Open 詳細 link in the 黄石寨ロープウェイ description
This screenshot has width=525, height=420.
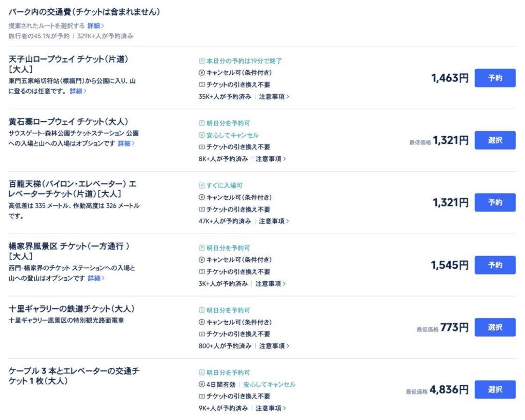126,143
